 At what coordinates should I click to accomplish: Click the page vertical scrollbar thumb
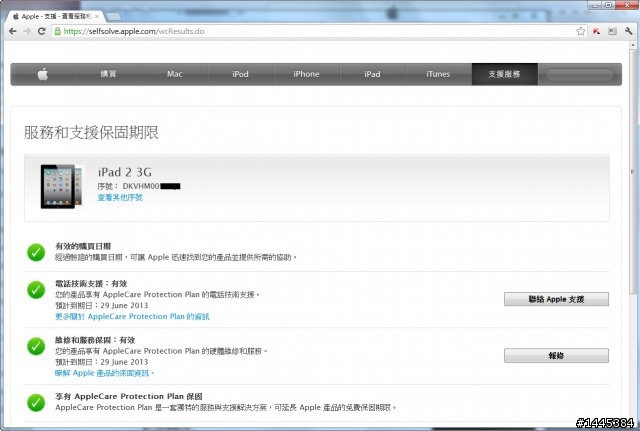click(633, 171)
